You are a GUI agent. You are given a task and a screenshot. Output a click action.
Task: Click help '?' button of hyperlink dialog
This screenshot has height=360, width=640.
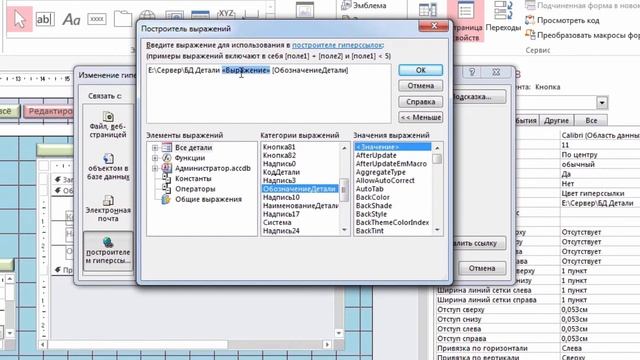tap(472, 72)
